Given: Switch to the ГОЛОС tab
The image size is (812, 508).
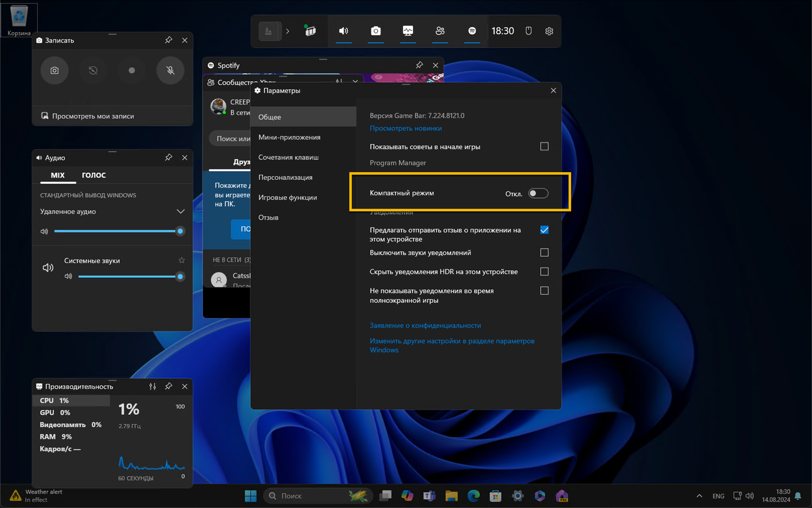Looking at the screenshot, I should pos(94,175).
